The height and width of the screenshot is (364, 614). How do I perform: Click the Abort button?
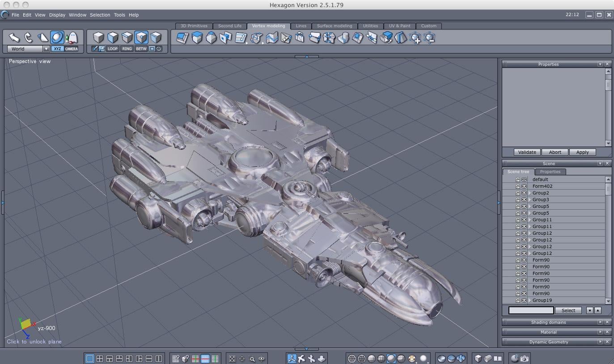(x=555, y=152)
